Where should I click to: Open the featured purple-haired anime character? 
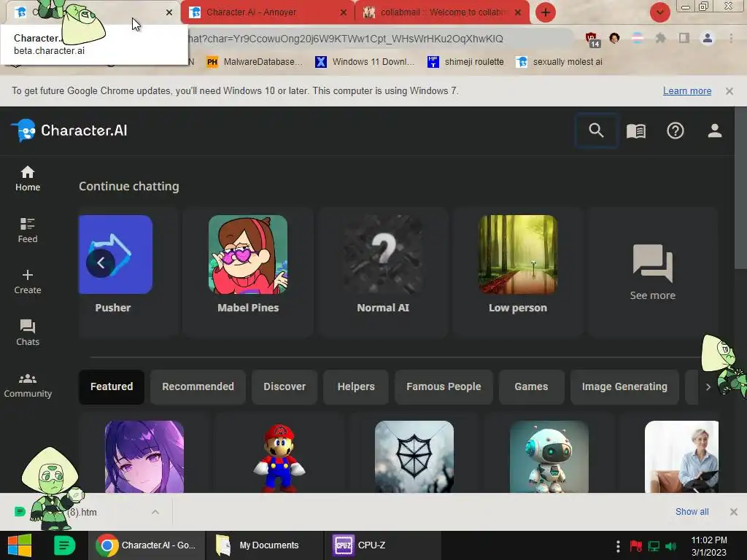coord(144,456)
